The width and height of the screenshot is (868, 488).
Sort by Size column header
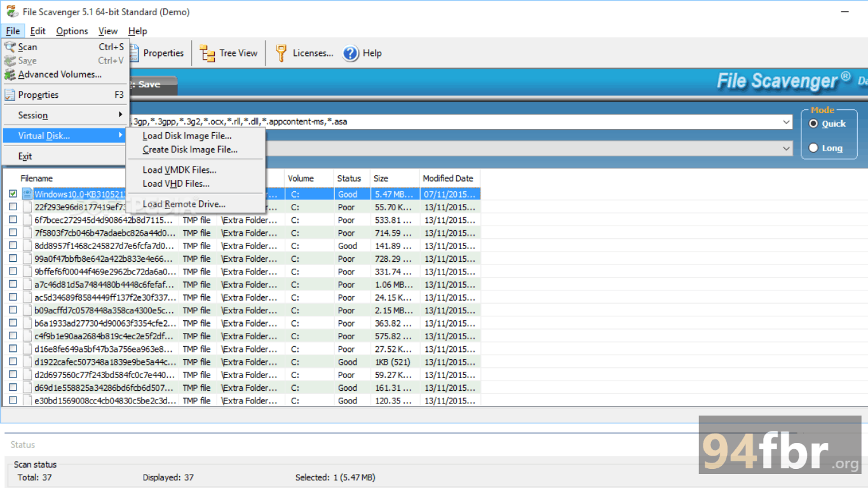[x=381, y=179]
